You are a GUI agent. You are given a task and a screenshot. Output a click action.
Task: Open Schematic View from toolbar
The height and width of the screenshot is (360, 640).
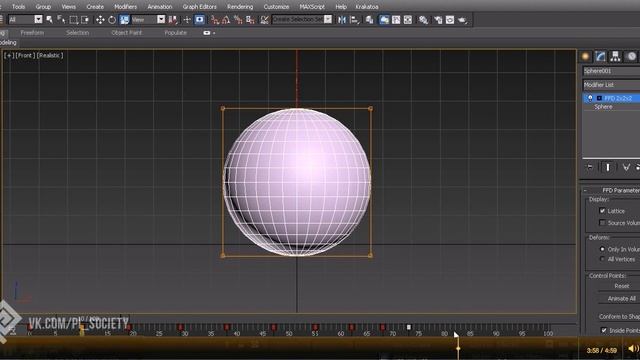pos(408,20)
